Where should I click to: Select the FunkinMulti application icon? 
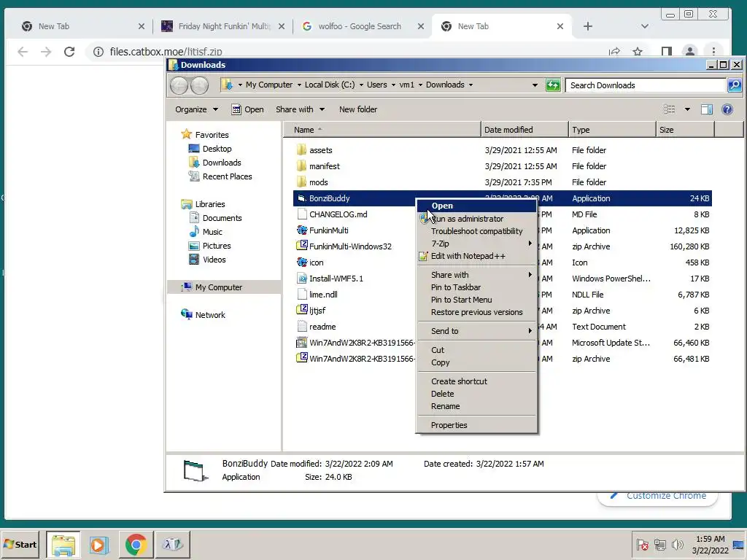pos(301,230)
